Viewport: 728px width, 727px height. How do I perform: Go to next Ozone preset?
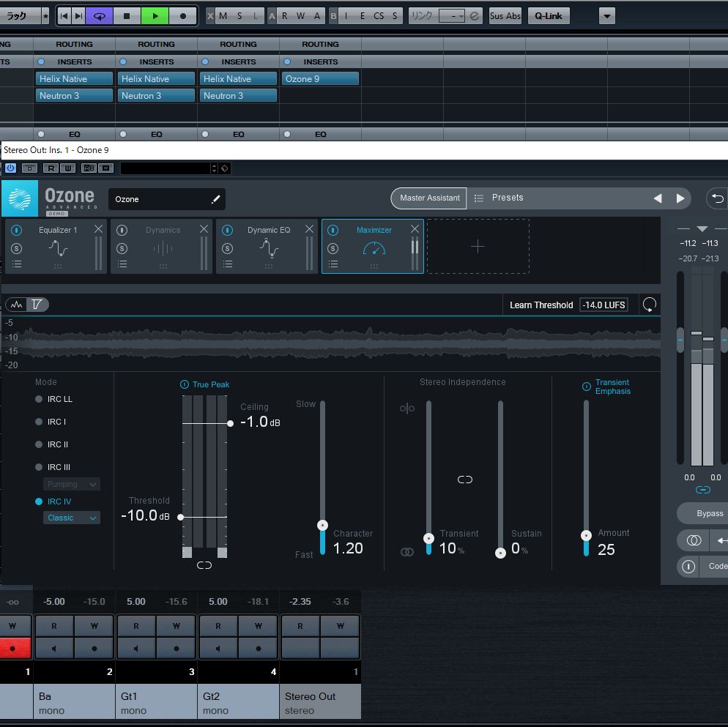point(680,198)
